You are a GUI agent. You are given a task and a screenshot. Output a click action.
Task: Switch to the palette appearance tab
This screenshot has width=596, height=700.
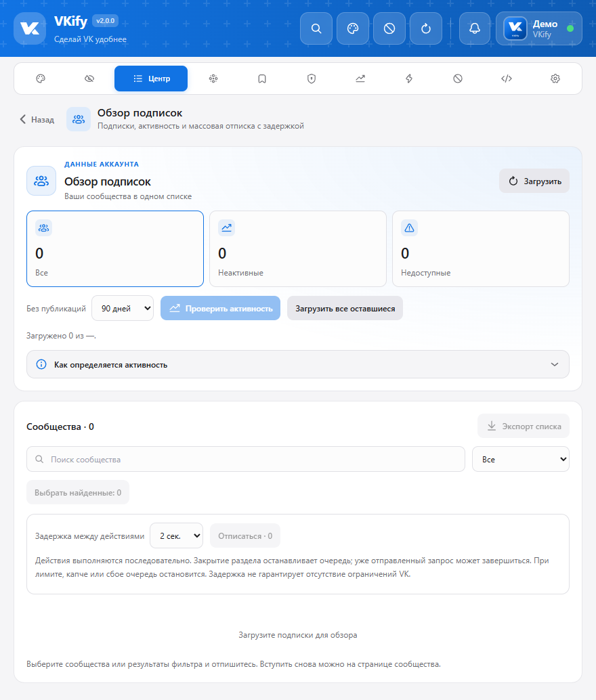[41, 79]
